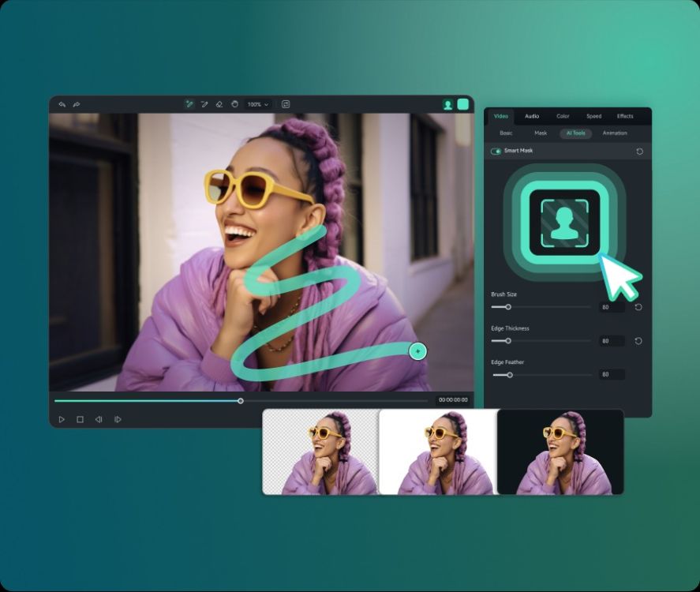Select the AI Tools button
700x592 pixels.
point(575,133)
